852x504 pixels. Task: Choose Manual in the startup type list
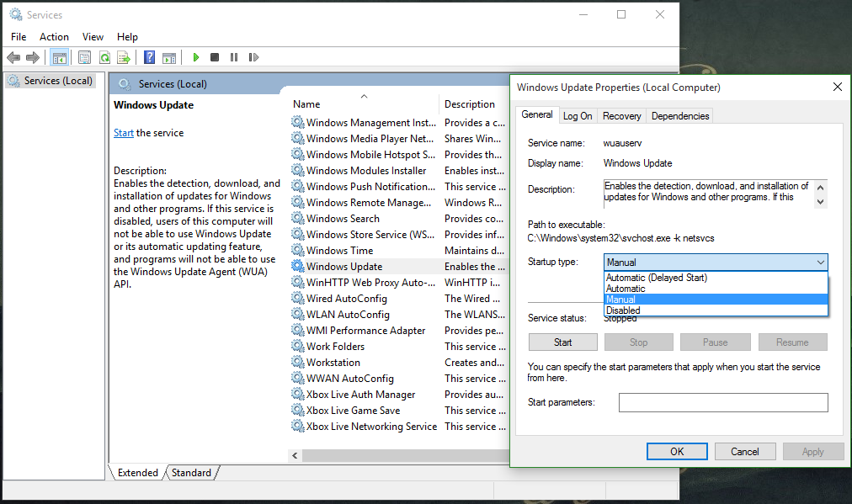point(716,300)
